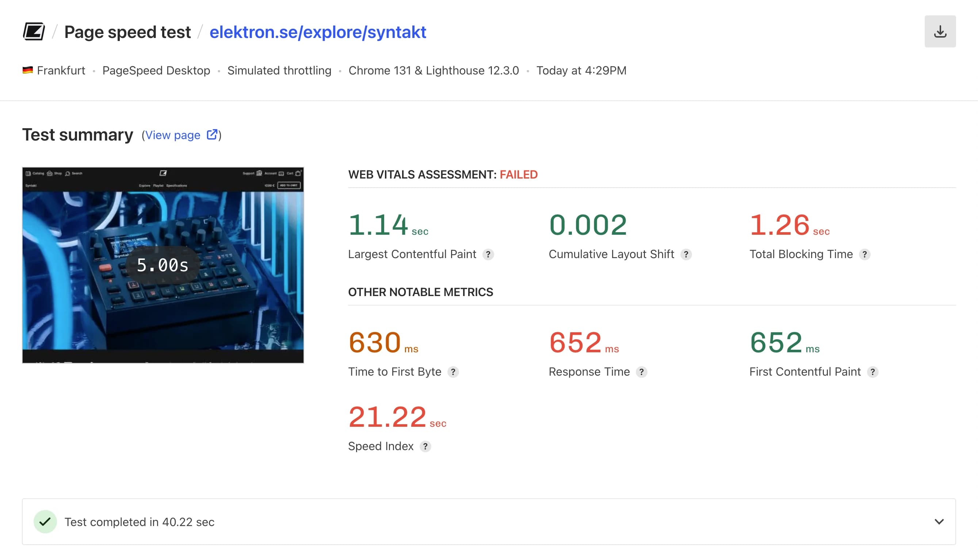Image resolution: width=978 pixels, height=560 pixels.
Task: Open the elektron.se/explore/syntakt link
Action: pos(318,32)
